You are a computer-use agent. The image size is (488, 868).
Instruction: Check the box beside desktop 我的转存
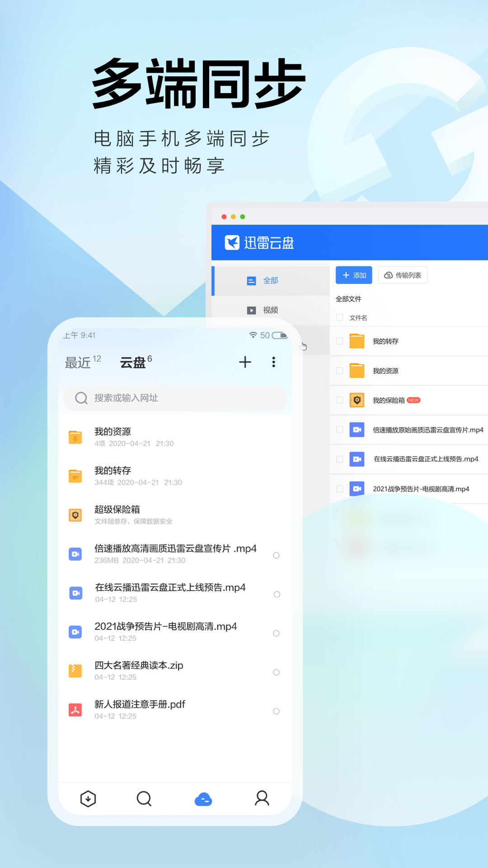(x=340, y=341)
